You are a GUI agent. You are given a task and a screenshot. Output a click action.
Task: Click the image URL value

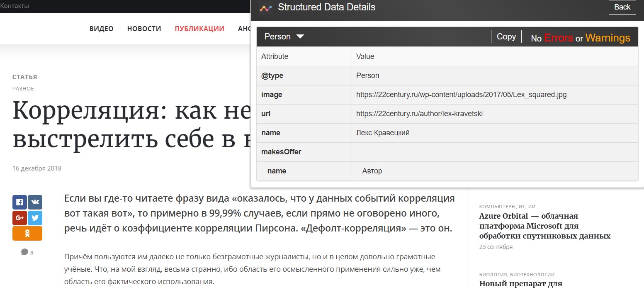click(x=461, y=95)
